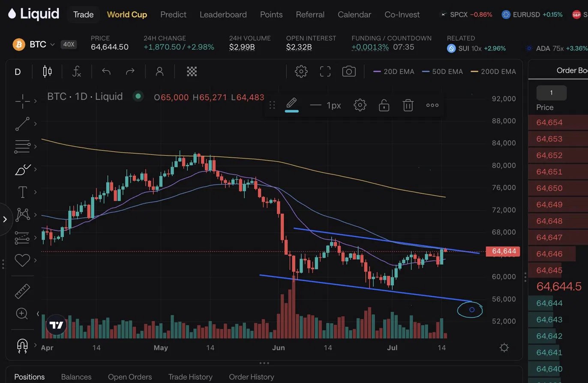Delete the drawing with trash icon

(x=408, y=105)
